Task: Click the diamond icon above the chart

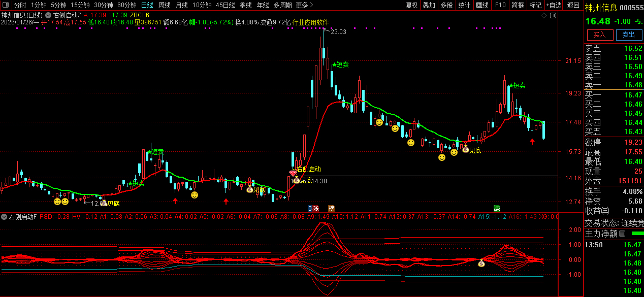Action: [543, 16]
